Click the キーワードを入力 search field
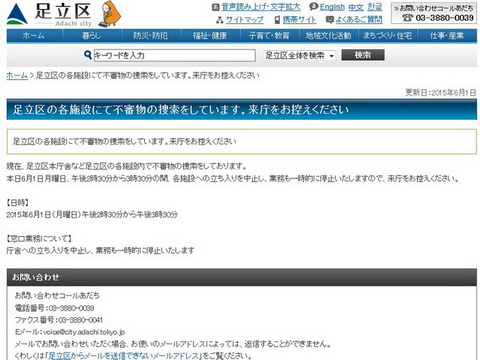This screenshot has height=360, width=480. (175, 55)
